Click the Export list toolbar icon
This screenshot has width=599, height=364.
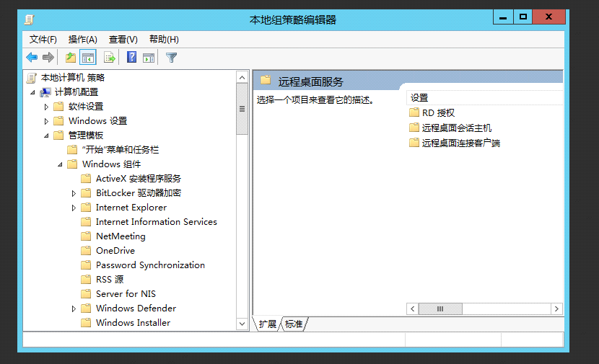(110, 58)
